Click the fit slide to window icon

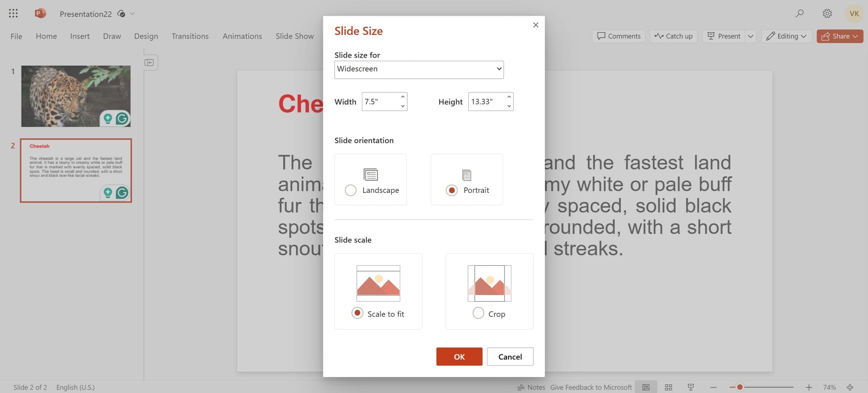[x=850, y=387]
